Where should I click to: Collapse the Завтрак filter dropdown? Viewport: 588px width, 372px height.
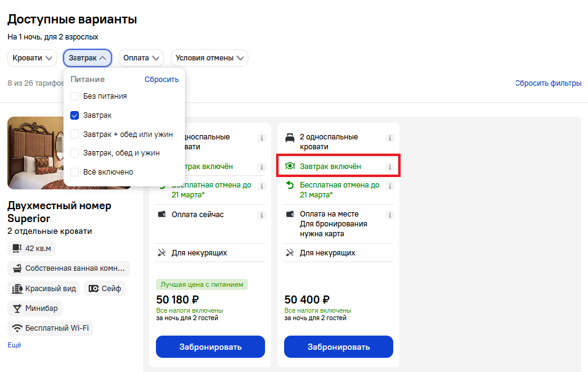click(x=88, y=58)
